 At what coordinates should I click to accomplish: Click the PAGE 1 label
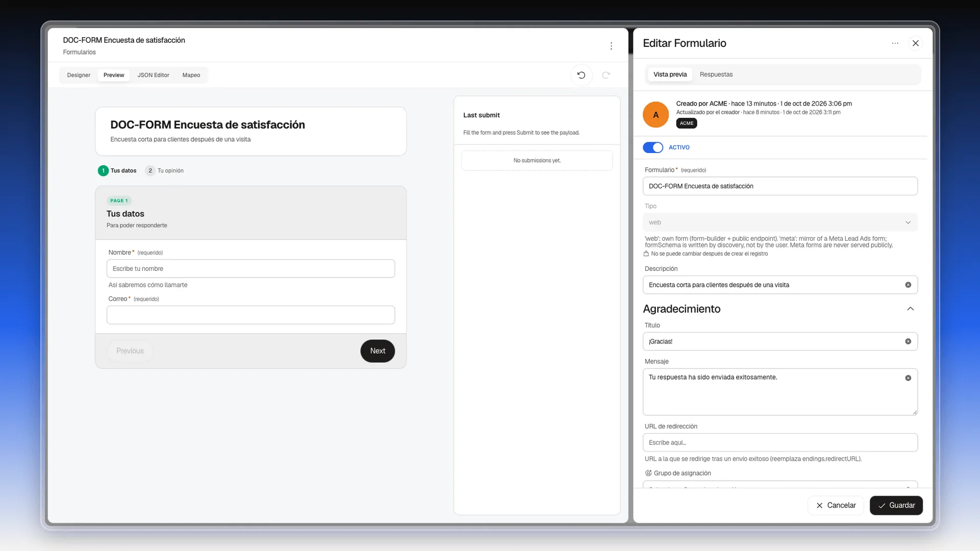point(119,201)
